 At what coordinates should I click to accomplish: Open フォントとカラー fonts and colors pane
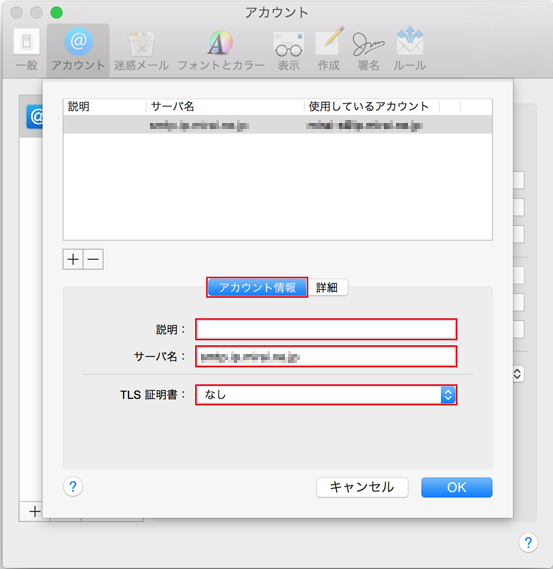pos(221,50)
